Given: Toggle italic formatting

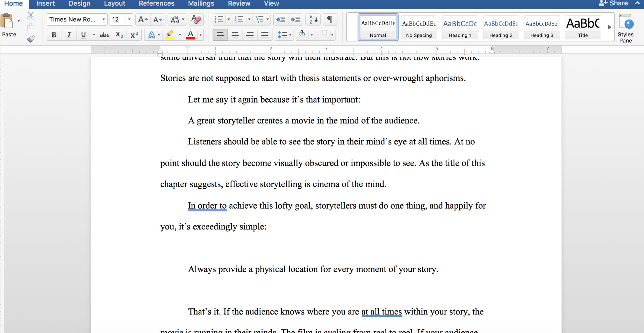Looking at the screenshot, I should click(69, 35).
